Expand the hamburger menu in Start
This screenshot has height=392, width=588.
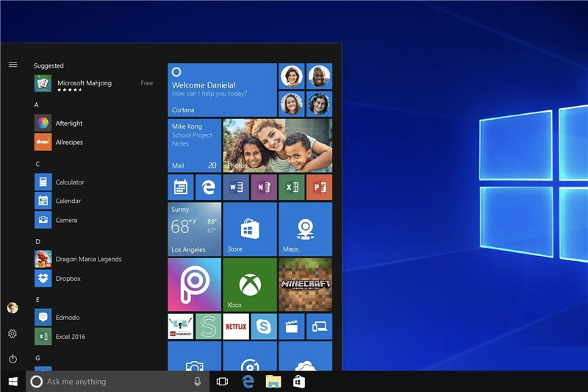(12, 65)
